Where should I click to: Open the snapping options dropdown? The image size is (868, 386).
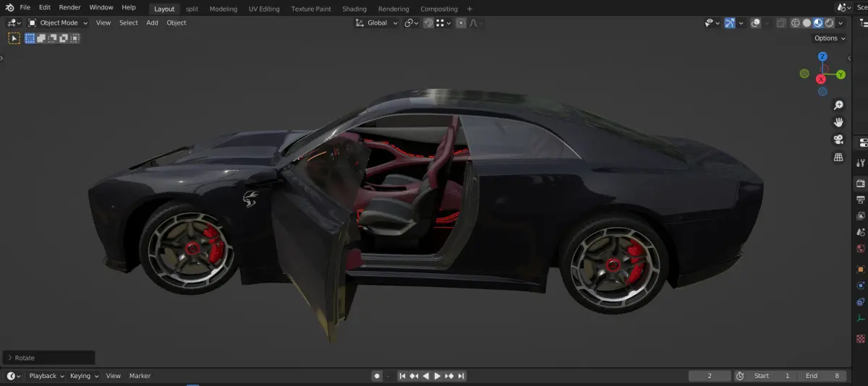tap(443, 22)
